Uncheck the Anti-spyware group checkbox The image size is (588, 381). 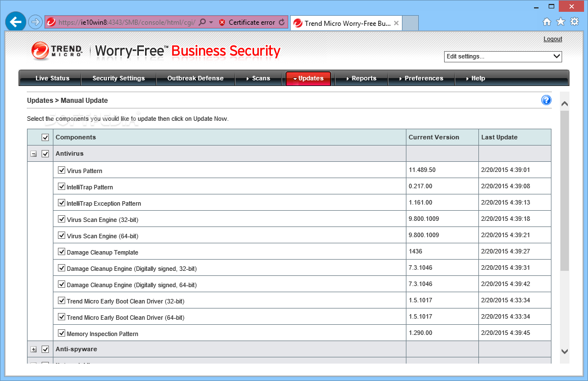46,349
